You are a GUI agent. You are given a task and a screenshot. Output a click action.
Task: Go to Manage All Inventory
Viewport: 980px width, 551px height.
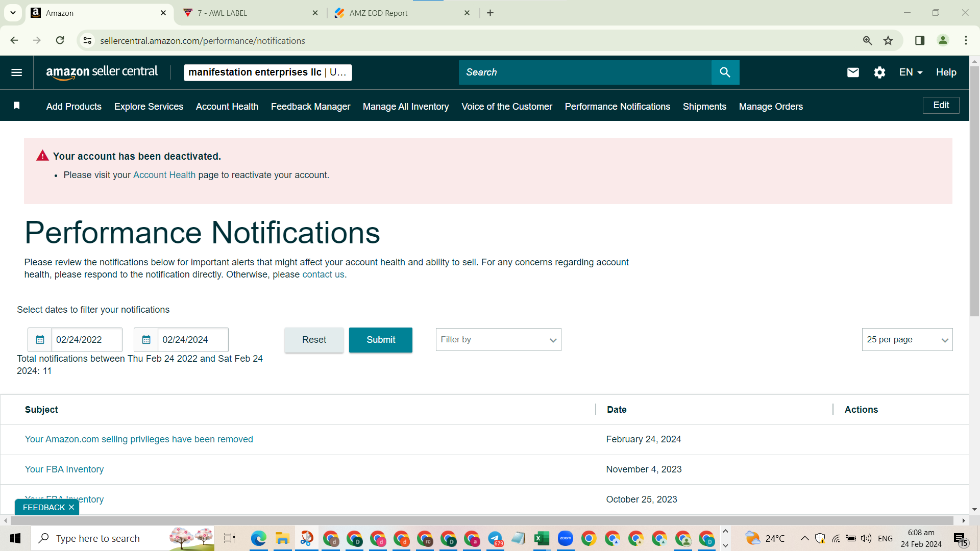coord(406,106)
